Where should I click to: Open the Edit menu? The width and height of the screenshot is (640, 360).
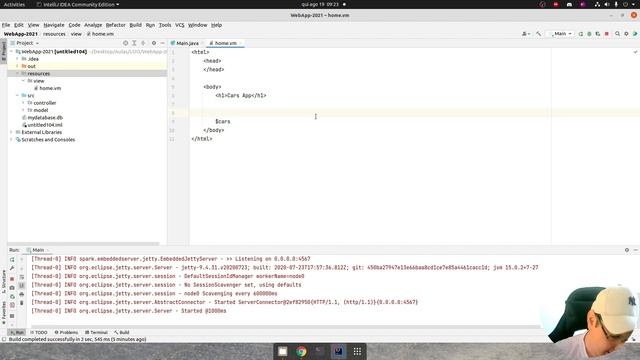(19, 25)
